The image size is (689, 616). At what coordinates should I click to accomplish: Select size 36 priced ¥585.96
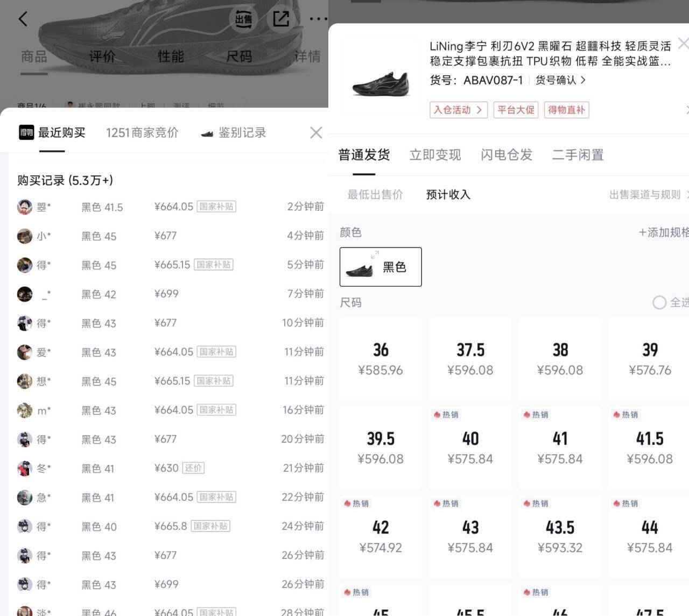(x=381, y=359)
